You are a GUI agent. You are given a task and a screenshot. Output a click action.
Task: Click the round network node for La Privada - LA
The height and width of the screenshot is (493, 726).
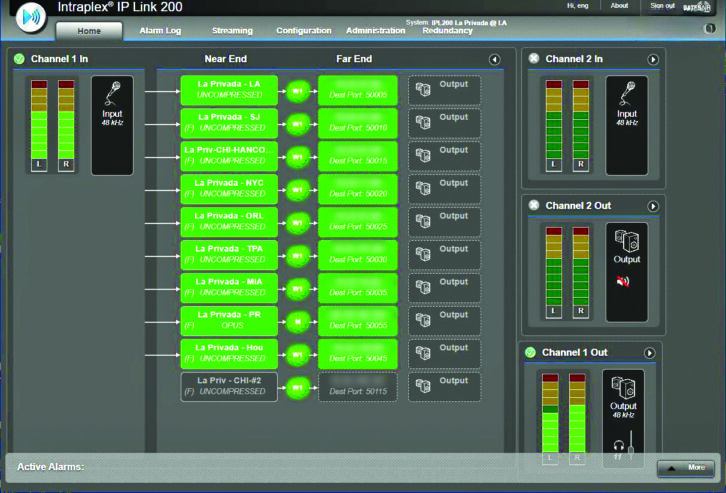(x=297, y=91)
